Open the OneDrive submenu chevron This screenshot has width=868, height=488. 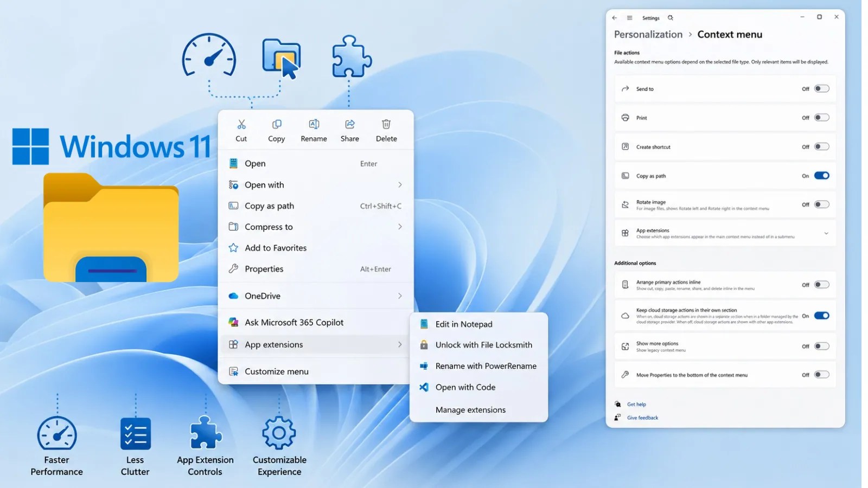(400, 296)
